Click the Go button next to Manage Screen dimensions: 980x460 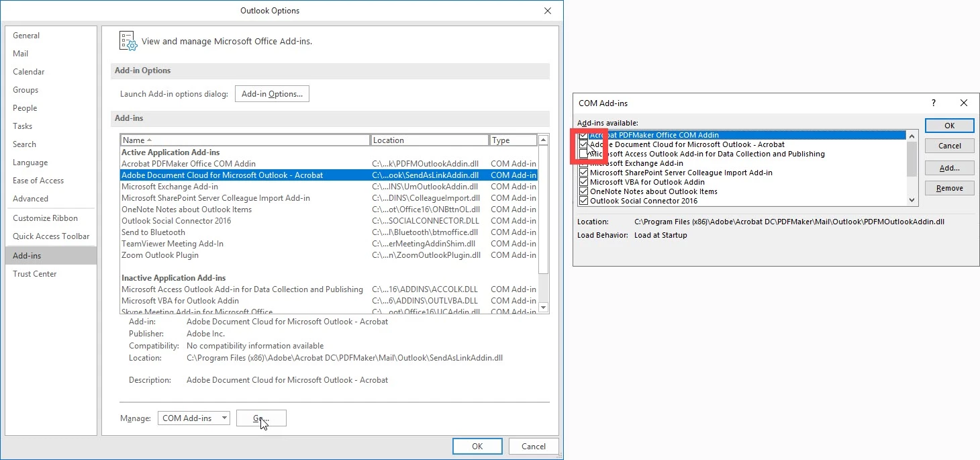[x=261, y=418]
